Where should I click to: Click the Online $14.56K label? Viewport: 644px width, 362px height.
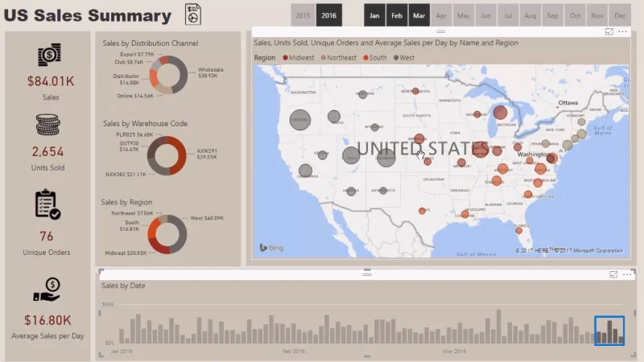(135, 96)
